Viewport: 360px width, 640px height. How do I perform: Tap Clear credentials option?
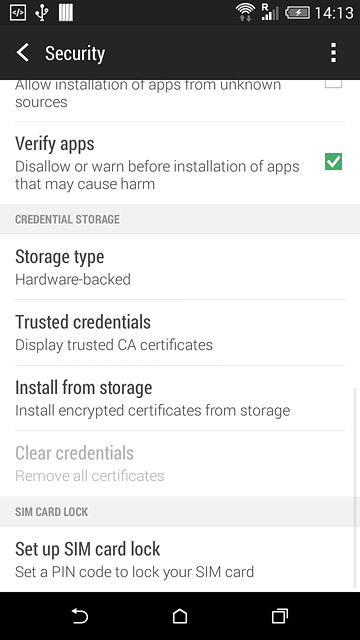[x=180, y=464]
